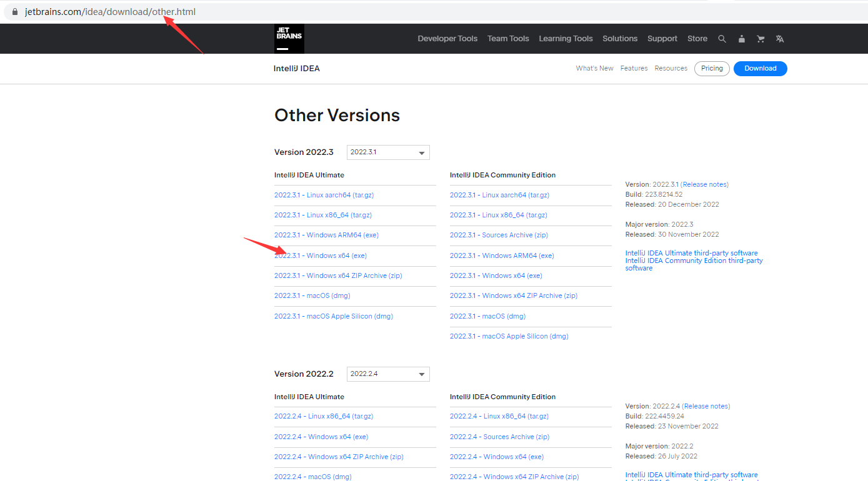Click the 'Released: 20 December 2022' text
This screenshot has height=481, width=868.
tap(672, 204)
